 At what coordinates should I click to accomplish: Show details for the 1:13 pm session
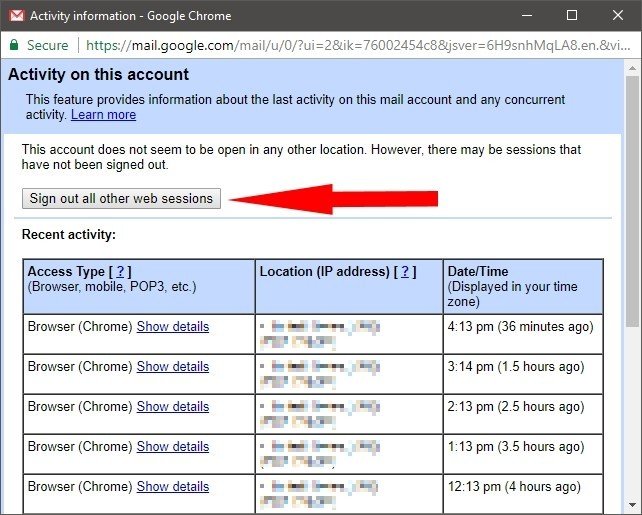coord(173,447)
